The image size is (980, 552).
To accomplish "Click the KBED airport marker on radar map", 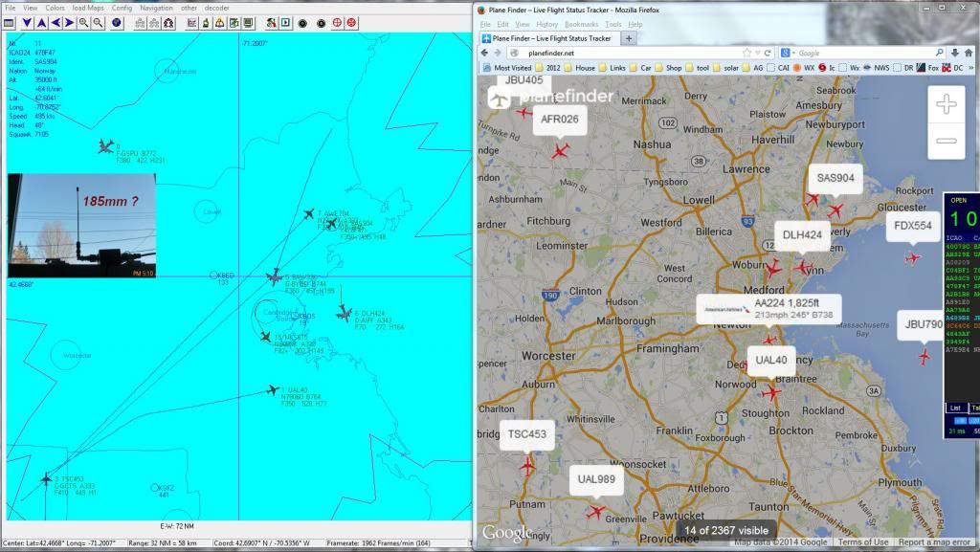I will coord(213,275).
